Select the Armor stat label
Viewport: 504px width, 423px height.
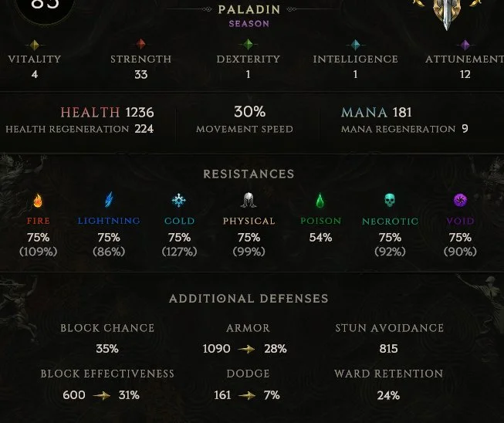tap(249, 329)
